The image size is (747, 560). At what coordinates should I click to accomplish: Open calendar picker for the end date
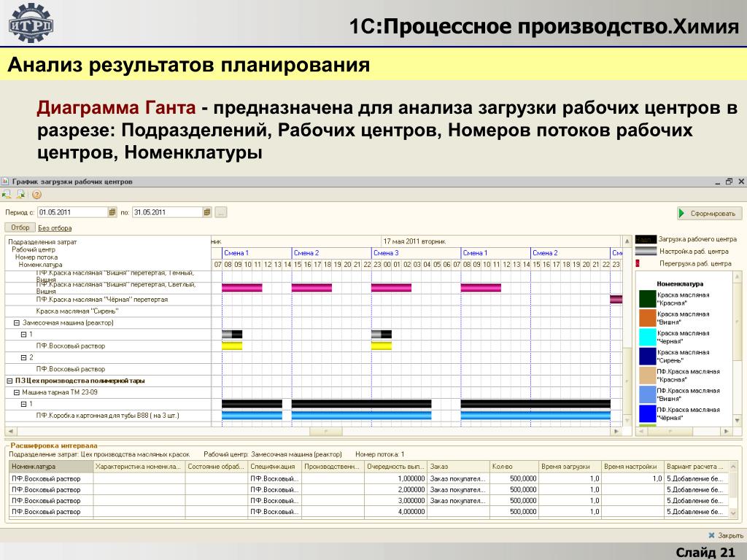(x=207, y=212)
